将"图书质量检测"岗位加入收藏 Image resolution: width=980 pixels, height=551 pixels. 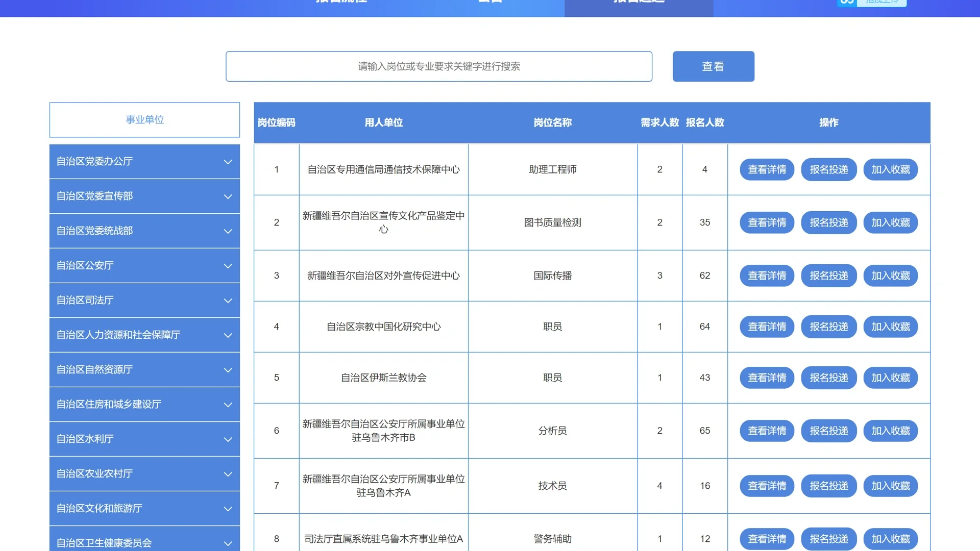pyautogui.click(x=890, y=222)
